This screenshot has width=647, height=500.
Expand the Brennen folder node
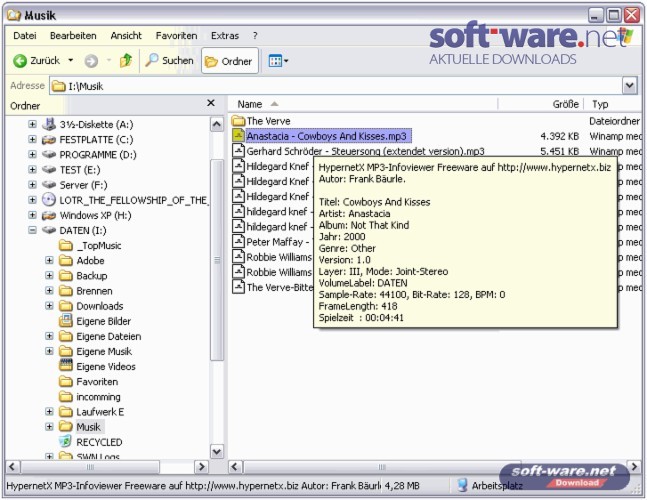tap(49, 290)
